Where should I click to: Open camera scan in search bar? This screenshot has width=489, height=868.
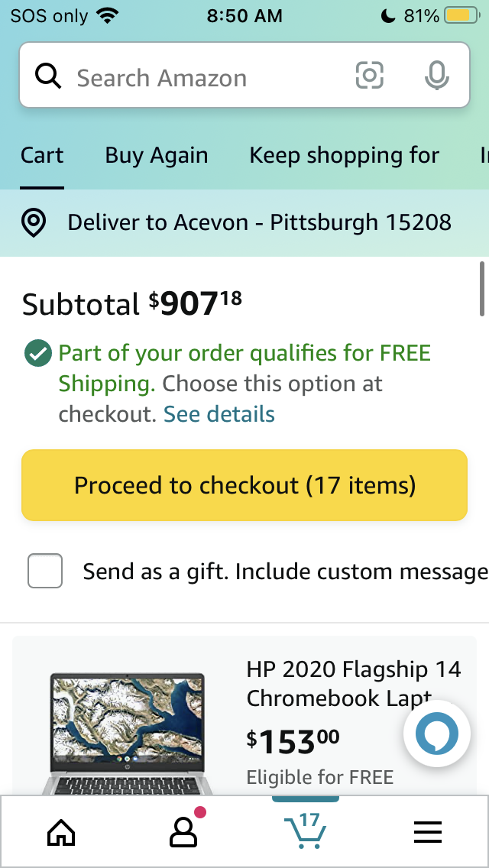click(370, 76)
